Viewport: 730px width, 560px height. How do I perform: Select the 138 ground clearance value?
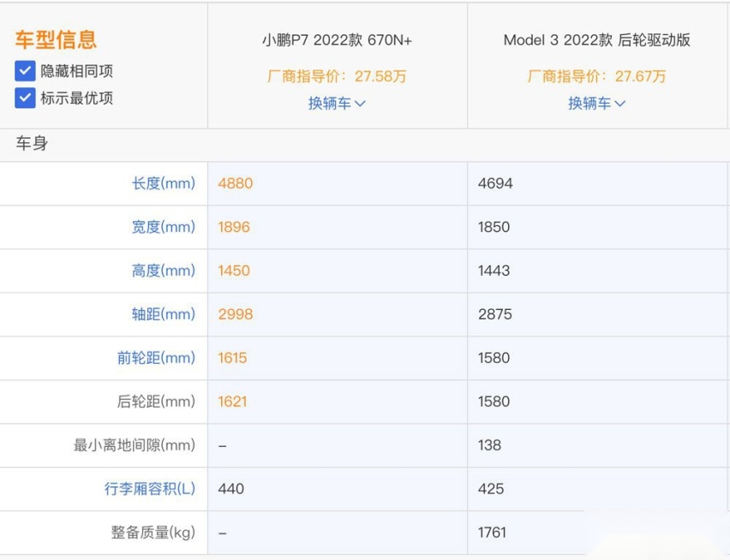click(x=490, y=445)
